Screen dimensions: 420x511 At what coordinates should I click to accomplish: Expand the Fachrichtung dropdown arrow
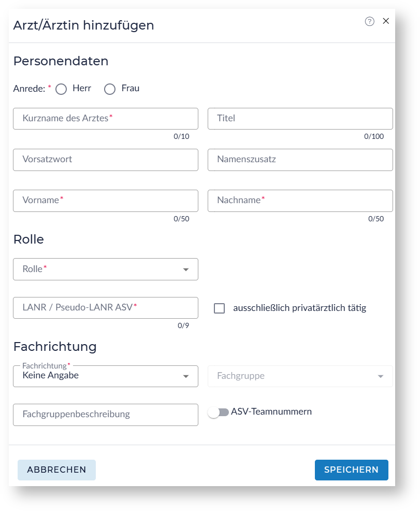[x=186, y=376]
